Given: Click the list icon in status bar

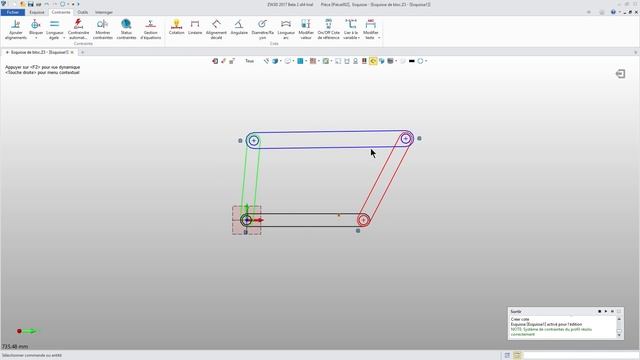Looking at the screenshot, I should 507,356.
